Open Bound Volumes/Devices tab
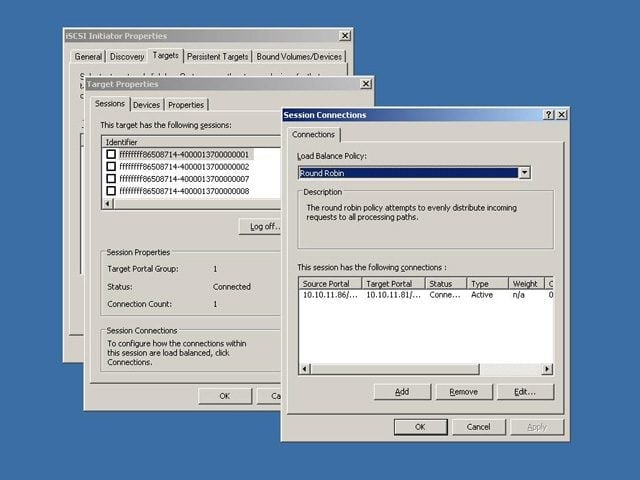This screenshot has height=480, width=640. [299, 57]
